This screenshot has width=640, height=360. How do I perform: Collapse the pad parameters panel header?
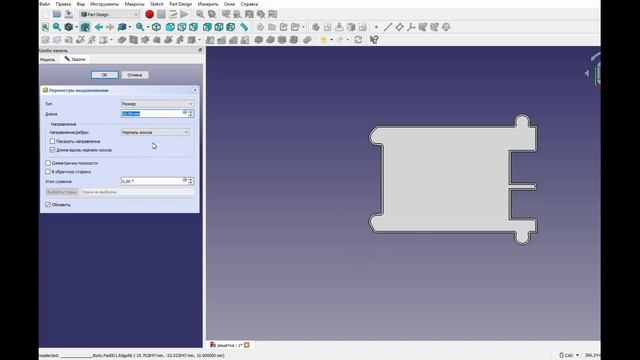[x=195, y=90]
